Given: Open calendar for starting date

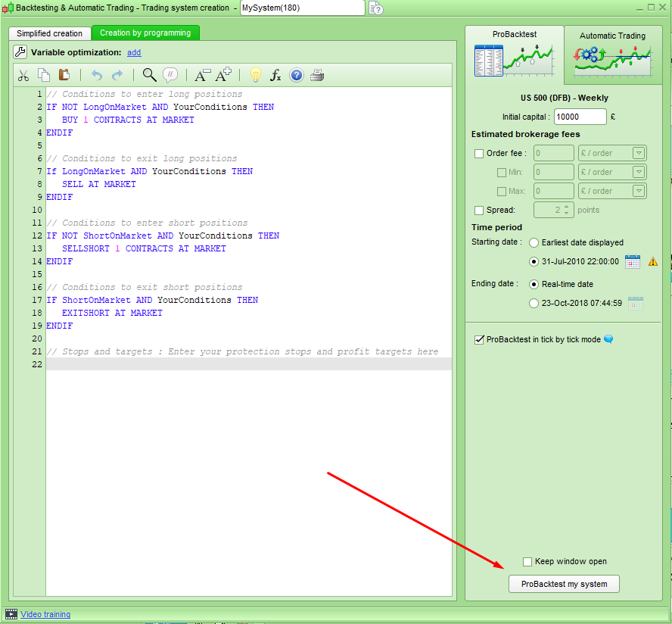Looking at the screenshot, I should [633, 261].
